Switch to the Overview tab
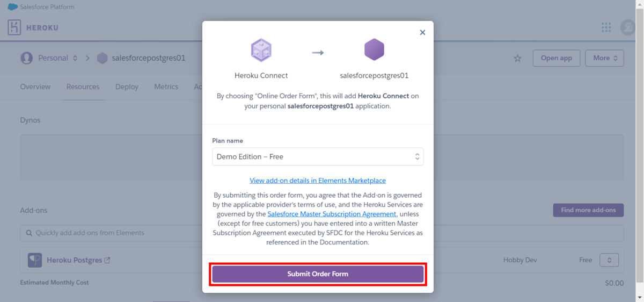The width and height of the screenshot is (644, 302). pos(35,87)
